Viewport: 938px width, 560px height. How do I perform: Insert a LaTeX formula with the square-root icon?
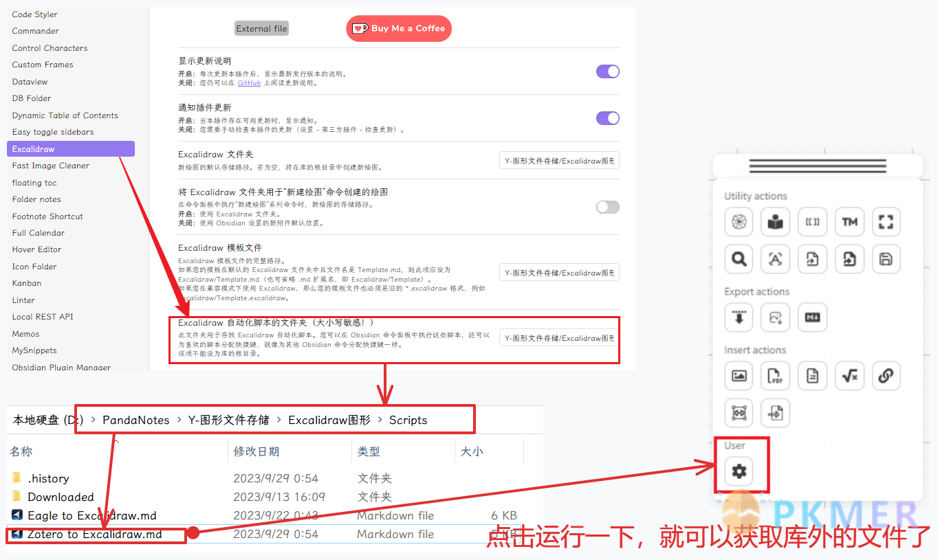click(849, 376)
